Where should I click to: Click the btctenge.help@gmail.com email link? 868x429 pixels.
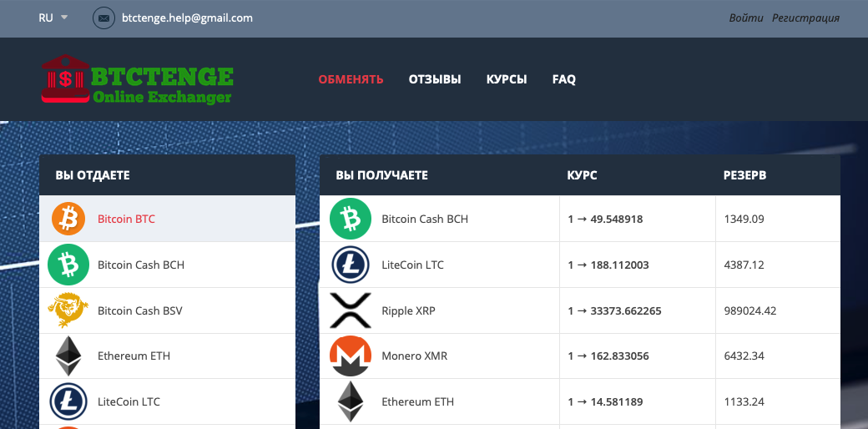coord(187,18)
